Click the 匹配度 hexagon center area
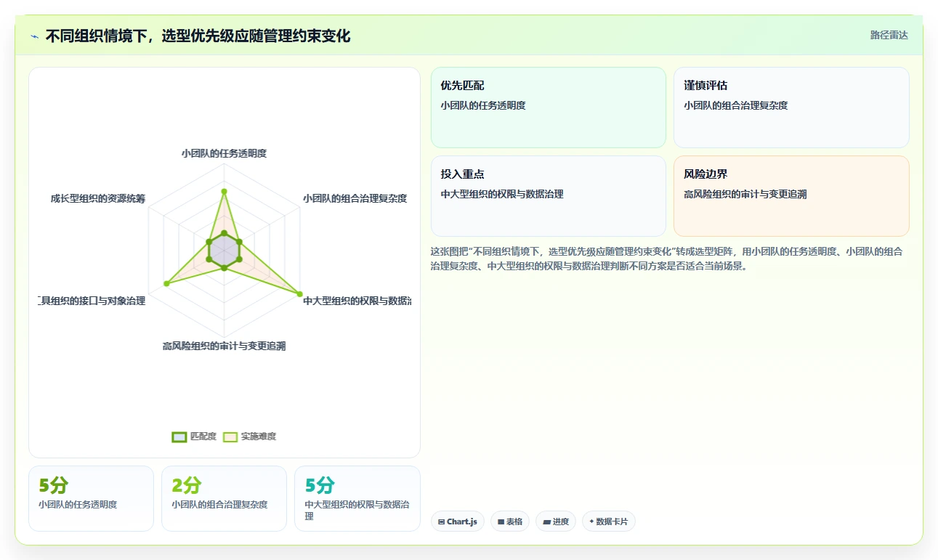 (224, 250)
